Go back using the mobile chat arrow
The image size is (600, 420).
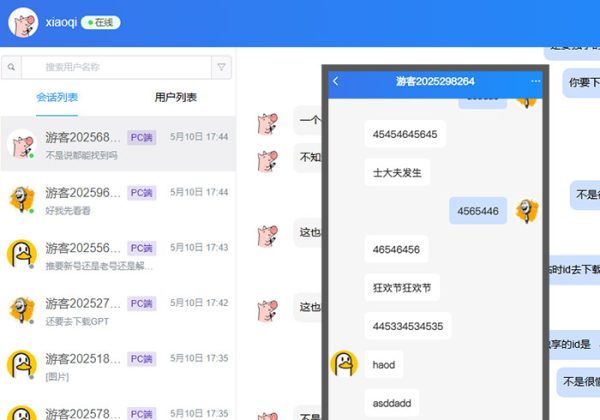[336, 81]
